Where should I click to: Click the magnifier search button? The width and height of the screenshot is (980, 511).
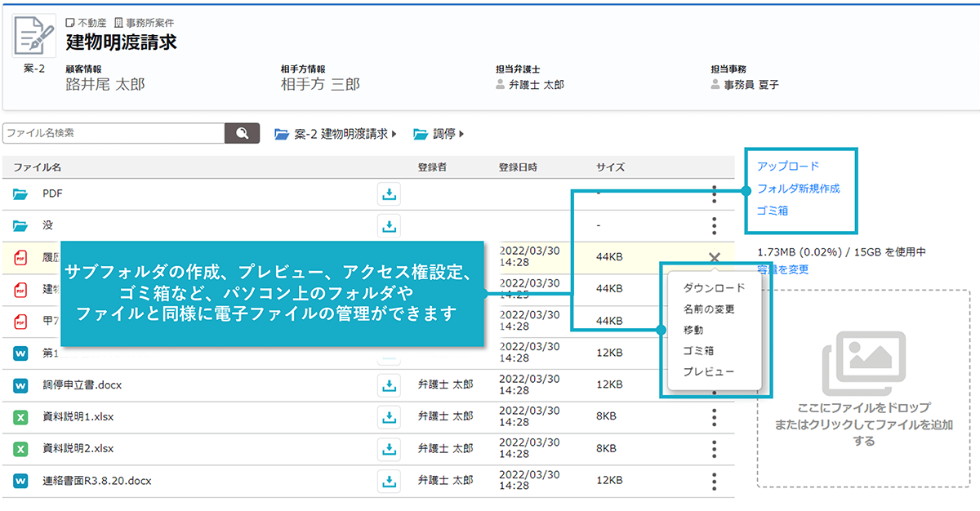click(x=242, y=133)
